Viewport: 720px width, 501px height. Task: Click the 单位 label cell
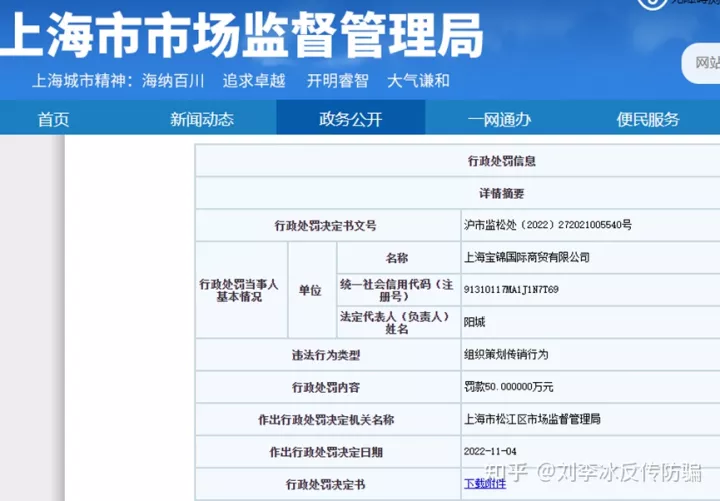pyautogui.click(x=310, y=290)
